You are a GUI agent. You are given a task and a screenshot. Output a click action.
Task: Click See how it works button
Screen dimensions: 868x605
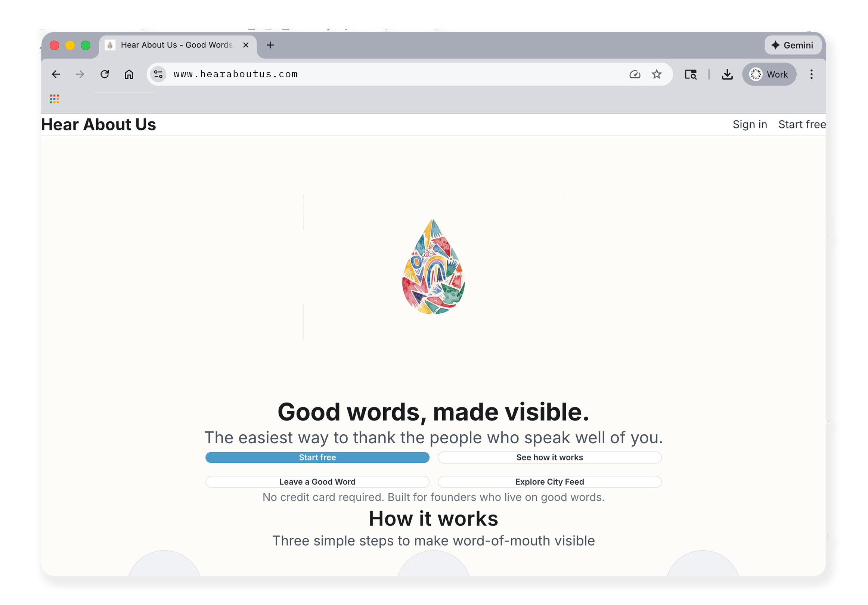pyautogui.click(x=549, y=457)
